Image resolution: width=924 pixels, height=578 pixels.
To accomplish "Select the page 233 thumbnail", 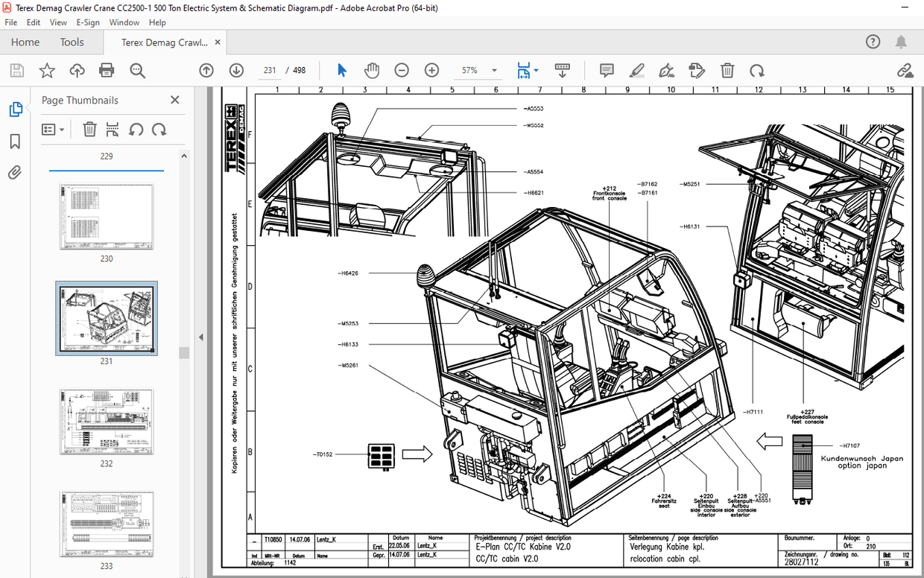I will tap(106, 524).
